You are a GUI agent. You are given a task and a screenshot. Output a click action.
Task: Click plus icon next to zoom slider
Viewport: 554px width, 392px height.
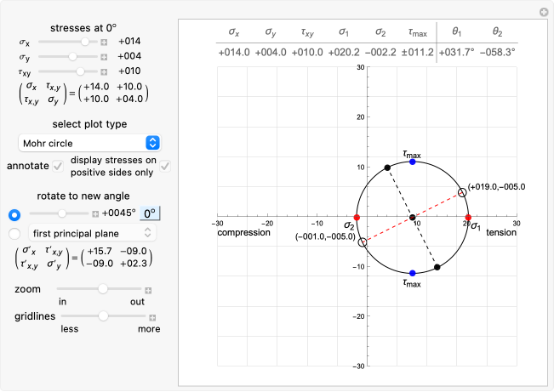tap(148, 290)
